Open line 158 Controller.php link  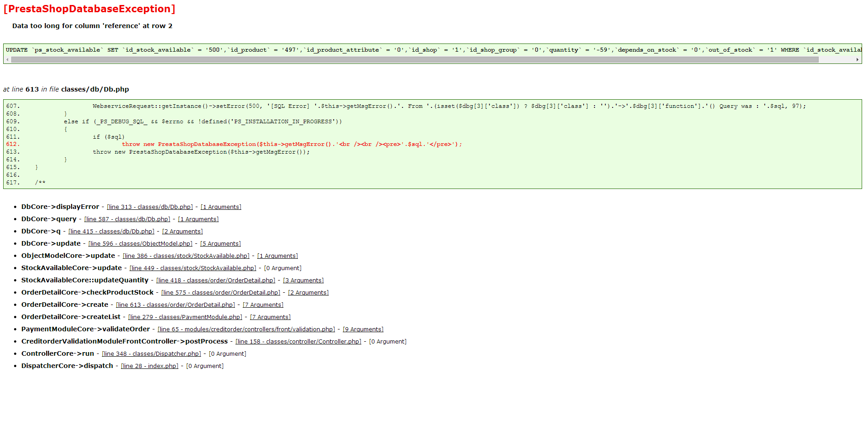[298, 342]
